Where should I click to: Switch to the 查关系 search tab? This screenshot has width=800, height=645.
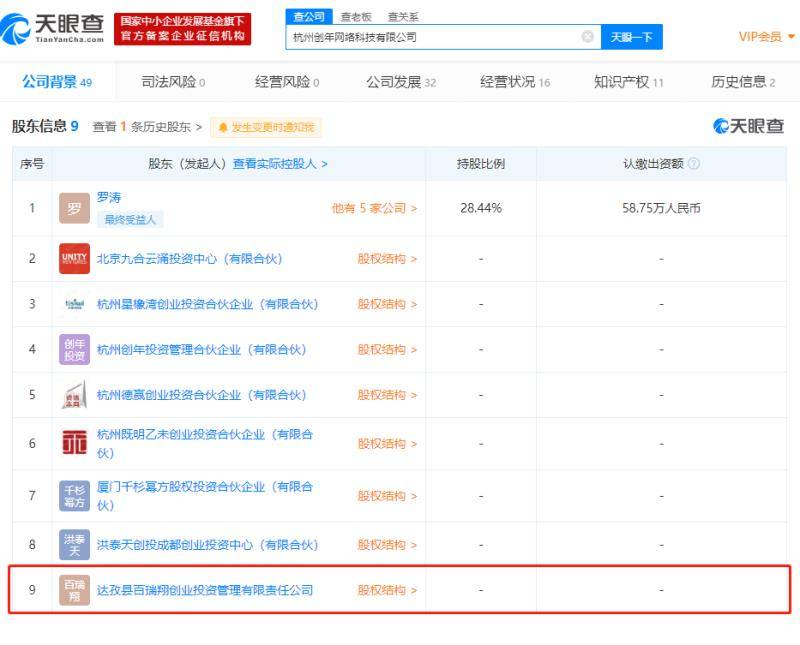pos(403,17)
